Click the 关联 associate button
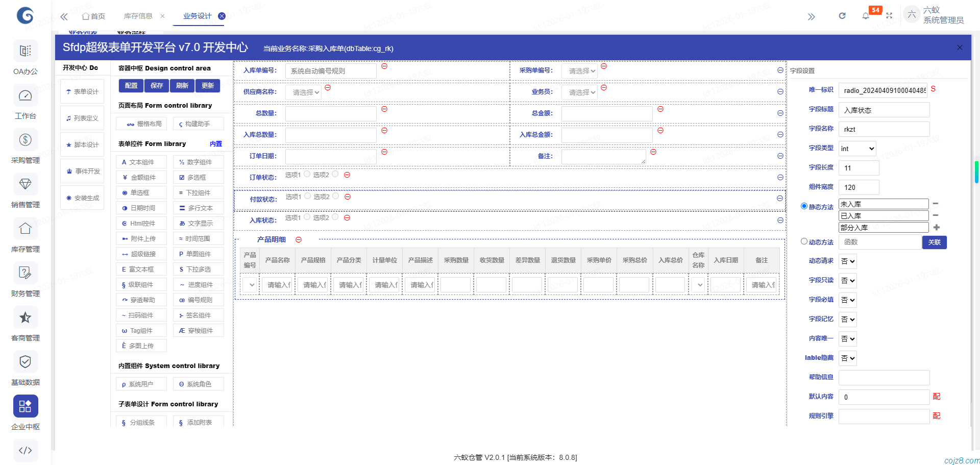The image size is (980, 465). (x=935, y=242)
